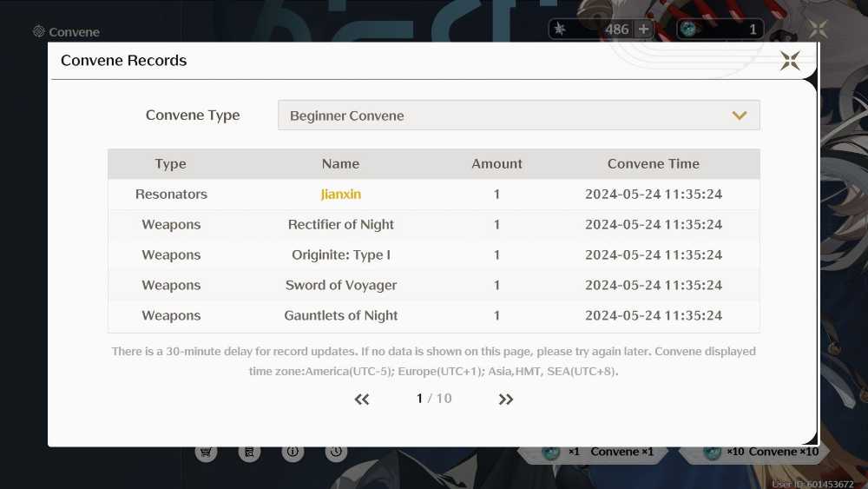Open the Convene Type dropdown
The width and height of the screenshot is (868, 489).
[x=519, y=116]
